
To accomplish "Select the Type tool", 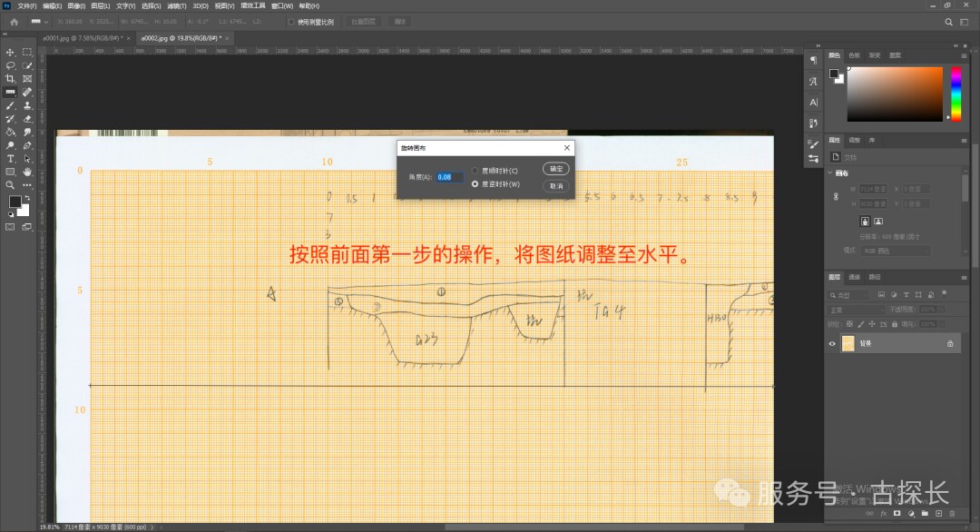I will [10, 159].
